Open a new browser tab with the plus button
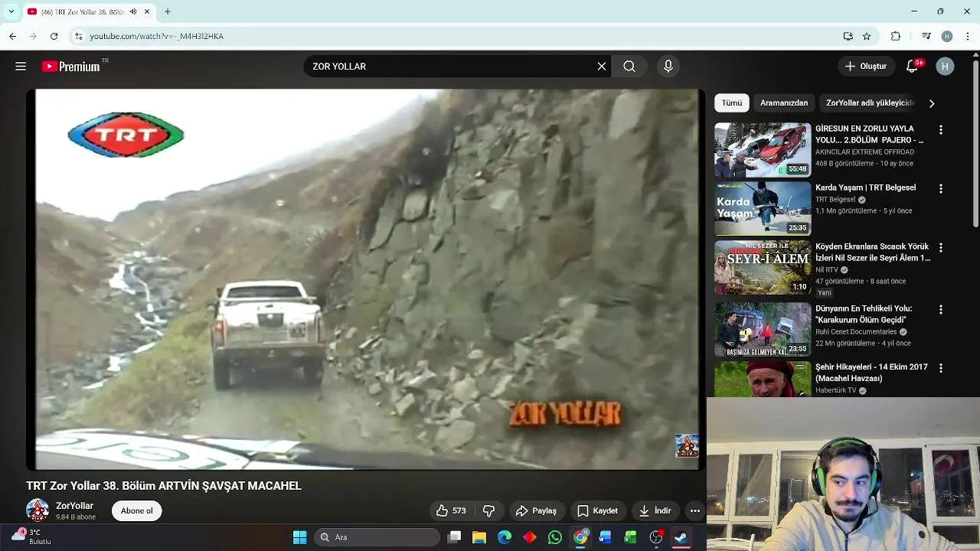Viewport: 980px width, 551px height. tap(168, 11)
